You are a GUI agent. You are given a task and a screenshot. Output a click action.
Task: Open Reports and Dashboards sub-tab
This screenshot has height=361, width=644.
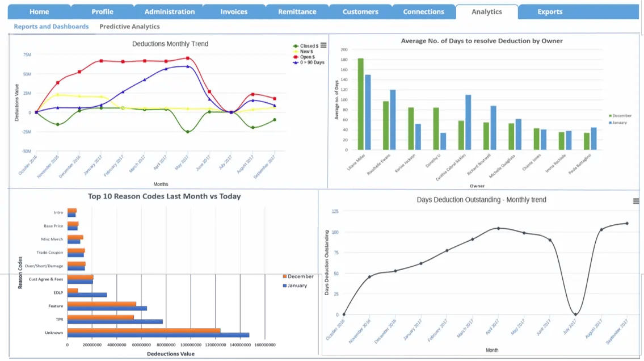(51, 26)
